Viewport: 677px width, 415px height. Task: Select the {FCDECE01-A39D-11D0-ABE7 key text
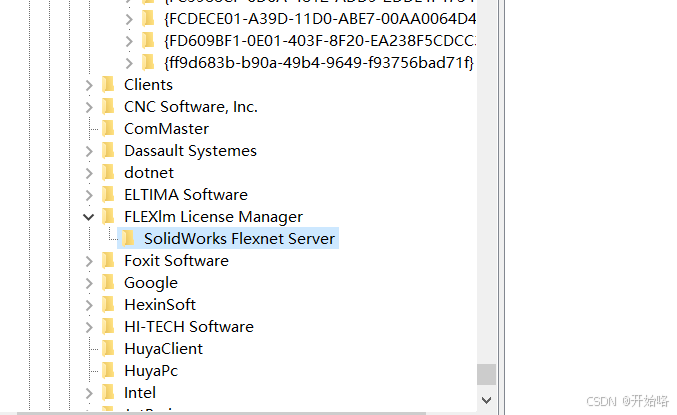pos(320,19)
